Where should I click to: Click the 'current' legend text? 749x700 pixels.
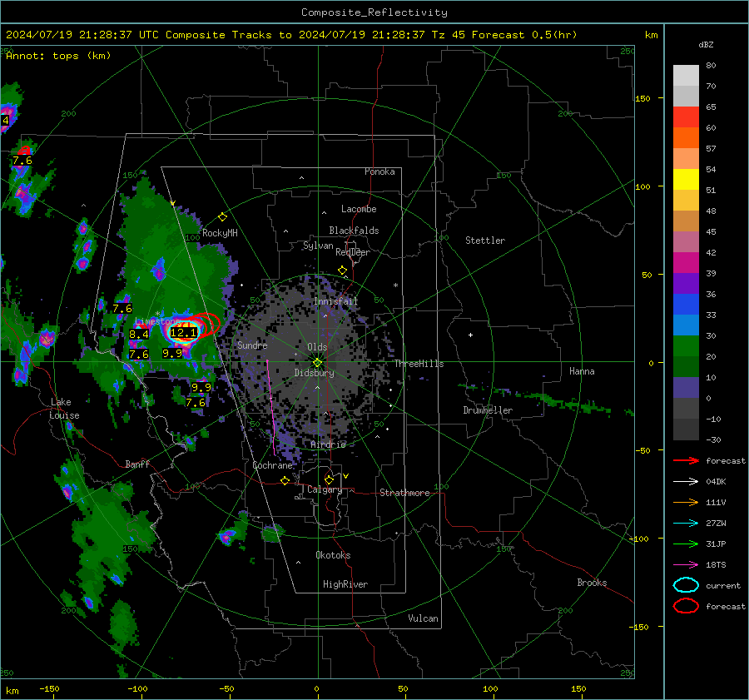point(723,586)
